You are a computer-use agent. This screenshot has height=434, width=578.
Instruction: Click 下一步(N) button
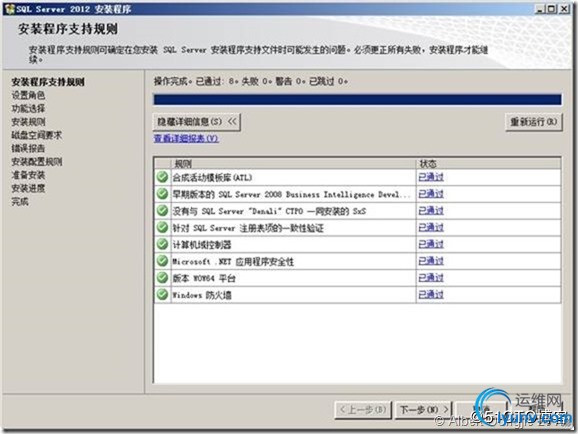pyautogui.click(x=424, y=410)
